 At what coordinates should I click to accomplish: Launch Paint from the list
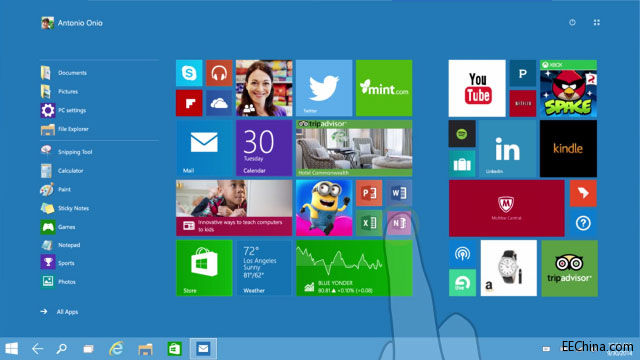[x=56, y=189]
